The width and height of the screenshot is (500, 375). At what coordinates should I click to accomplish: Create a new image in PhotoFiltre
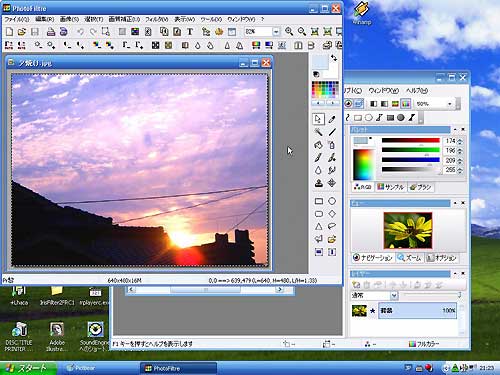tap(9, 32)
